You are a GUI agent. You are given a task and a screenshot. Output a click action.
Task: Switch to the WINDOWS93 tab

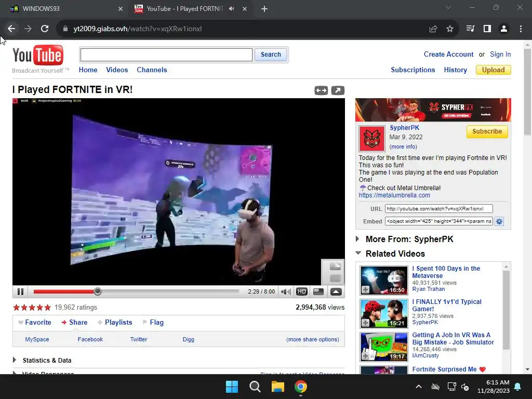pyautogui.click(x=66, y=9)
